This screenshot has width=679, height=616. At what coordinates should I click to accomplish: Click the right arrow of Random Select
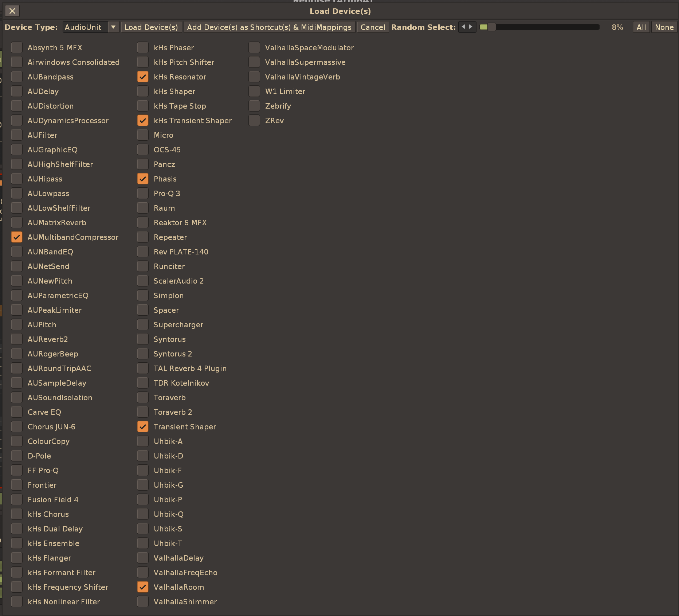(471, 27)
